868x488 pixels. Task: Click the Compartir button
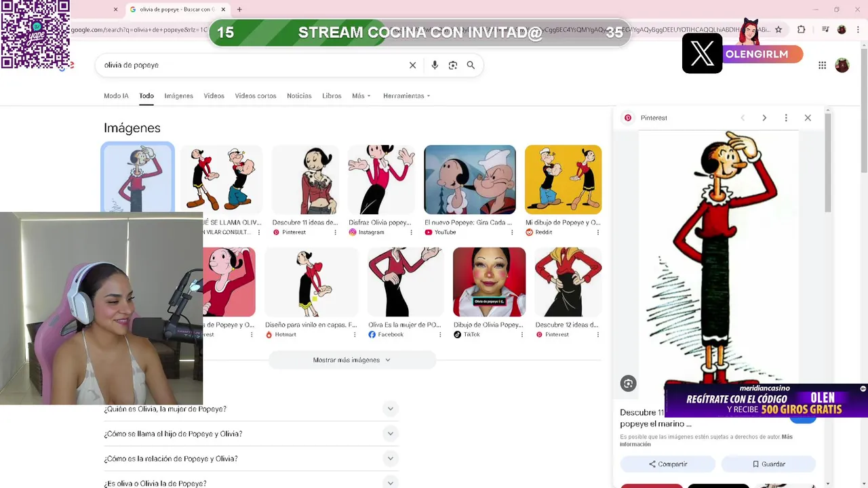(668, 464)
